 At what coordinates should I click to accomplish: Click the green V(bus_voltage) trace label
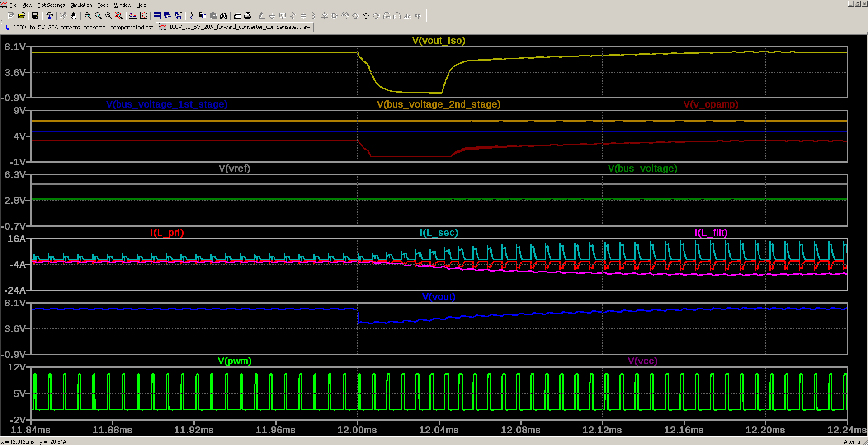point(642,169)
